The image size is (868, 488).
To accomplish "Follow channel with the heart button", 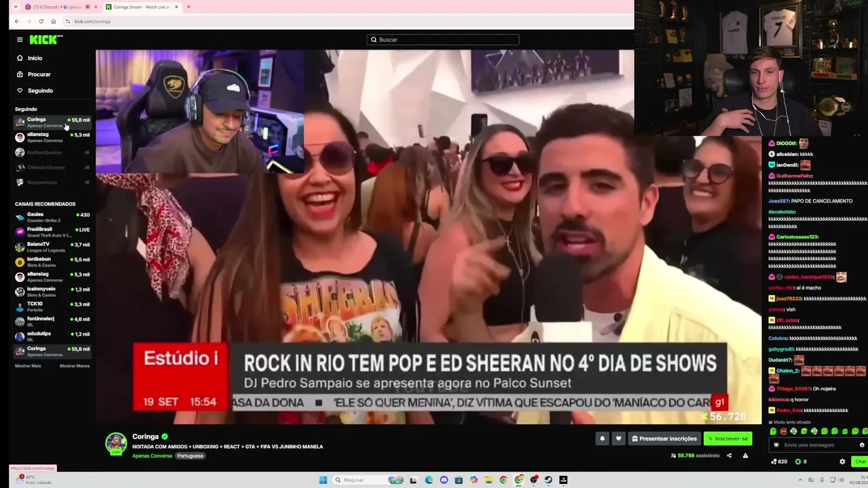I will click(x=618, y=439).
